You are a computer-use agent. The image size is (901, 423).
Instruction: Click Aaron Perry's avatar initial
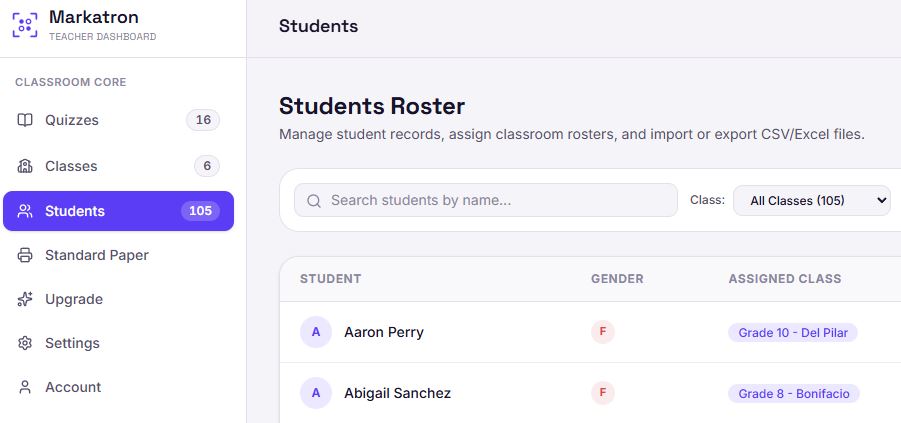316,332
